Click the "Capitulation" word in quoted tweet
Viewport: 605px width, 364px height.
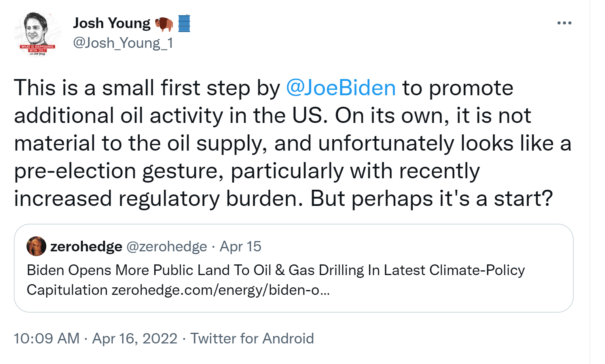[67, 290]
